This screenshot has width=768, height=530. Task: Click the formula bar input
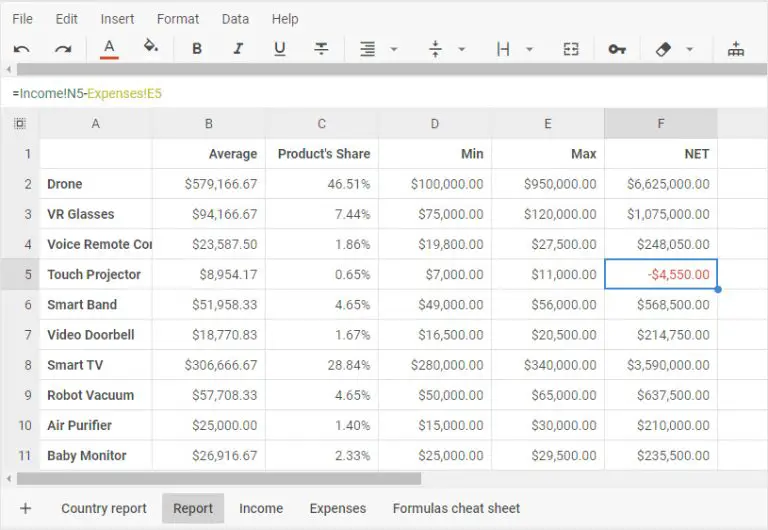pos(384,93)
